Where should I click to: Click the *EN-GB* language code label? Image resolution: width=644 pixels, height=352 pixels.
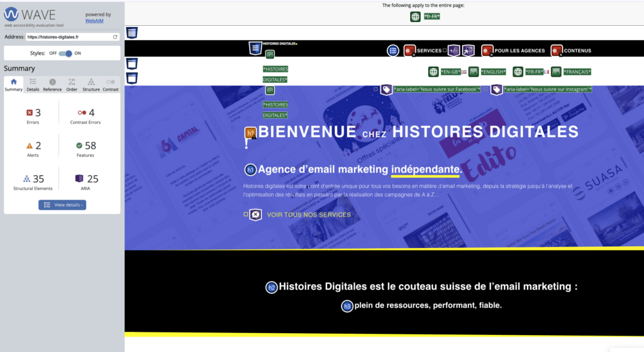(x=450, y=72)
